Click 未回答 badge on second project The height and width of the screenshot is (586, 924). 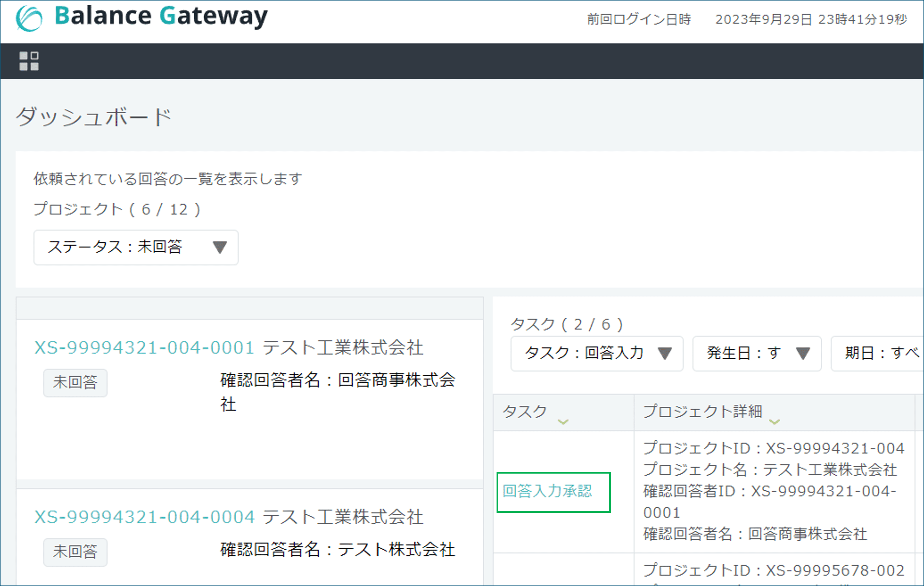point(75,552)
